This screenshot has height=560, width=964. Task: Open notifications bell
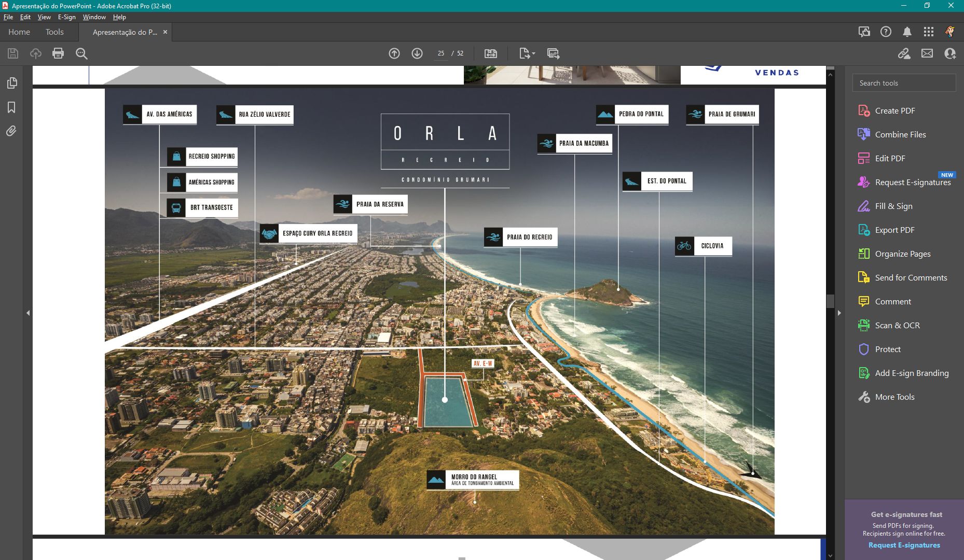pos(907,32)
